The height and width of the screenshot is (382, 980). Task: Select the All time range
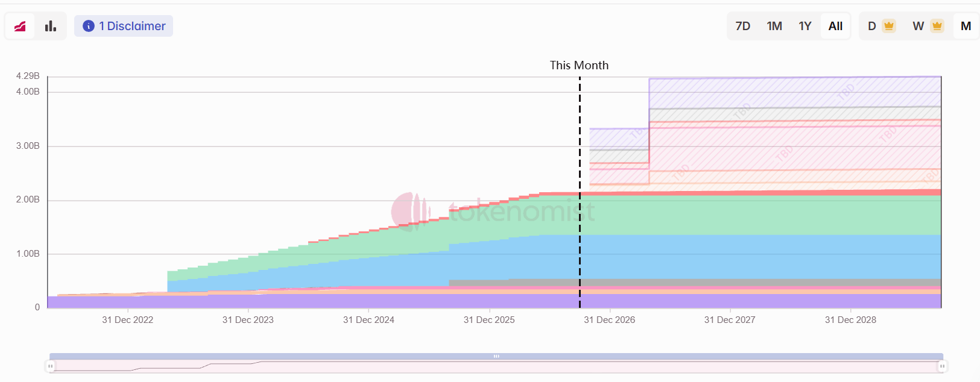(x=835, y=26)
